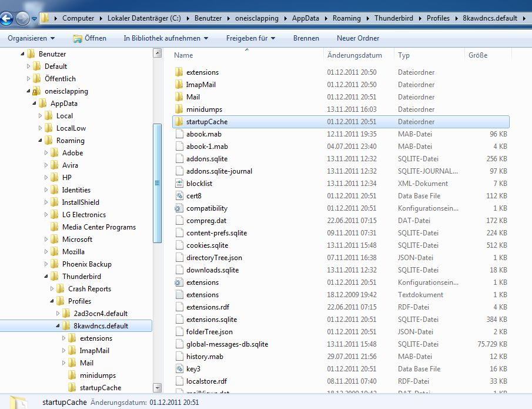
Task: Click the navigation pane scrollbar down arrow
Action: point(157,388)
